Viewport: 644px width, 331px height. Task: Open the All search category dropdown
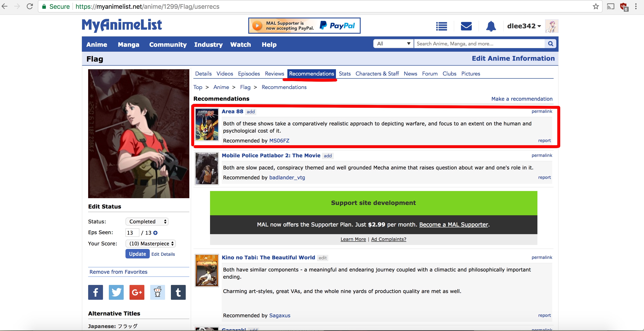tap(394, 44)
